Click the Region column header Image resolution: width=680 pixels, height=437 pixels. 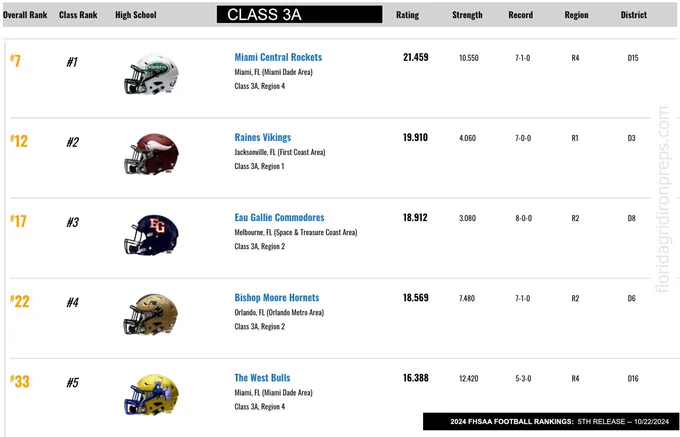coord(576,15)
